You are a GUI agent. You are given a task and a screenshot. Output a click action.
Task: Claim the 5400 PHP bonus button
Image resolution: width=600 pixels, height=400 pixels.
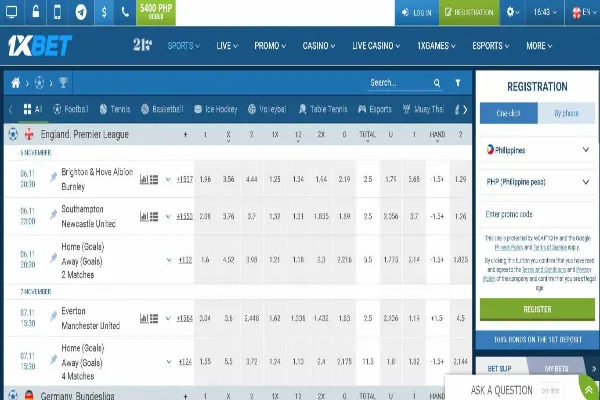click(x=156, y=12)
